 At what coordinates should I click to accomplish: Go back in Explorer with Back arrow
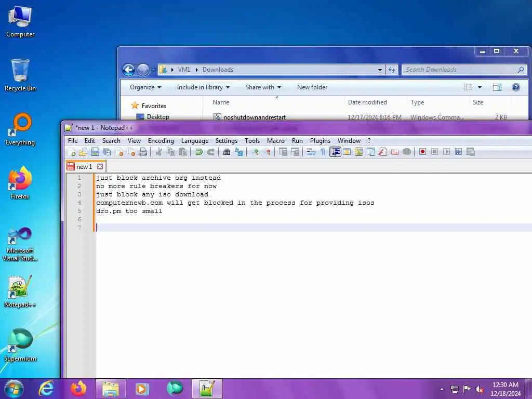[129, 70]
